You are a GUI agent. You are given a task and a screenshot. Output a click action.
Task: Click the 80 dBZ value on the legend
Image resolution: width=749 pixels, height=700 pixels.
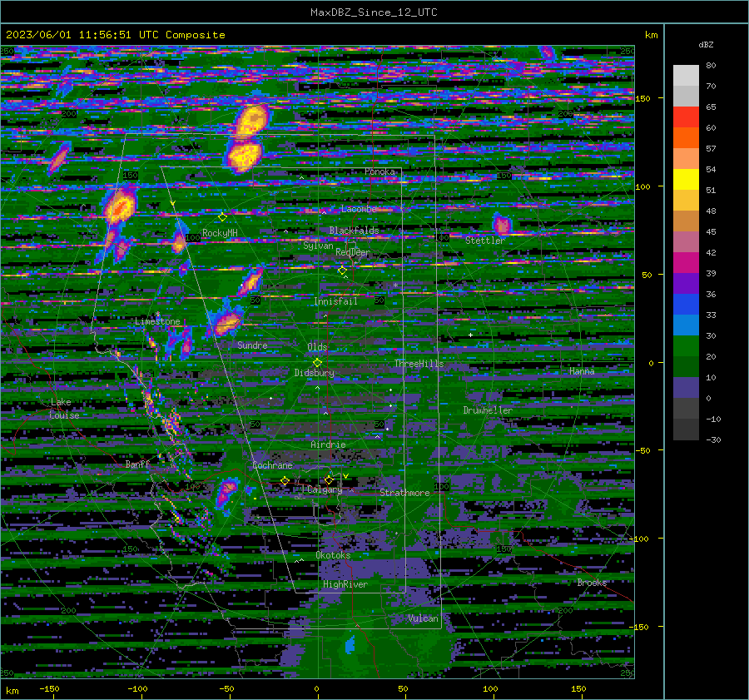711,66
